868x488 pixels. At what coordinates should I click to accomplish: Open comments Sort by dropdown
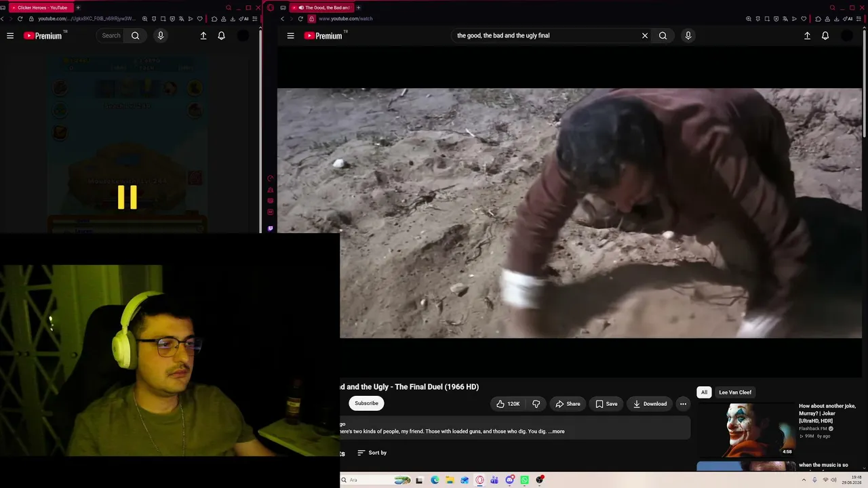click(x=372, y=453)
